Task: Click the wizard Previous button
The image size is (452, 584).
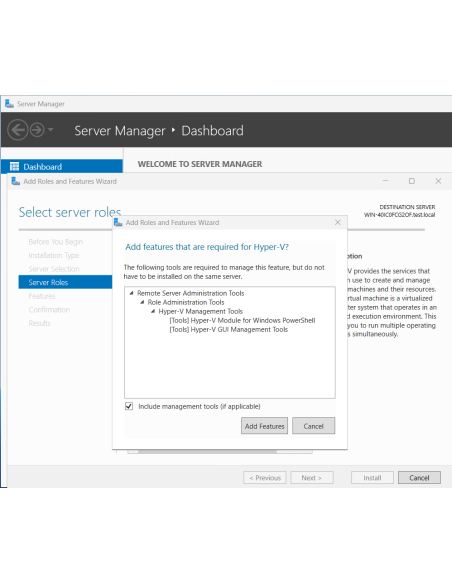Action: [265, 477]
